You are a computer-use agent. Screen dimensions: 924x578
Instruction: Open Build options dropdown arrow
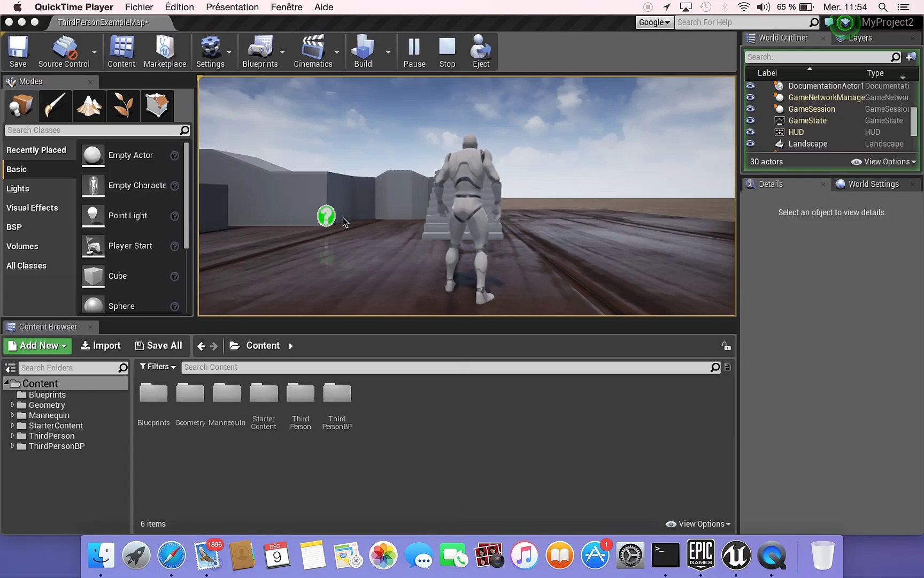(x=388, y=52)
